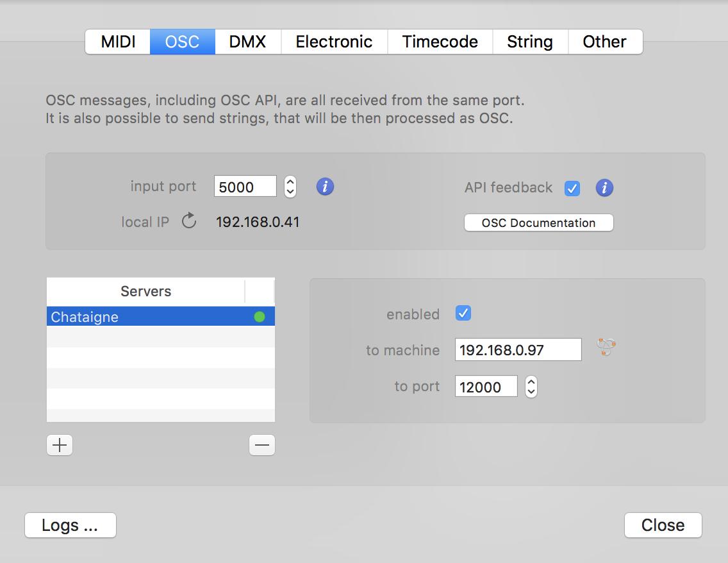The image size is (728, 563).
Task: Refresh the local IP address
Action: pyautogui.click(x=188, y=222)
